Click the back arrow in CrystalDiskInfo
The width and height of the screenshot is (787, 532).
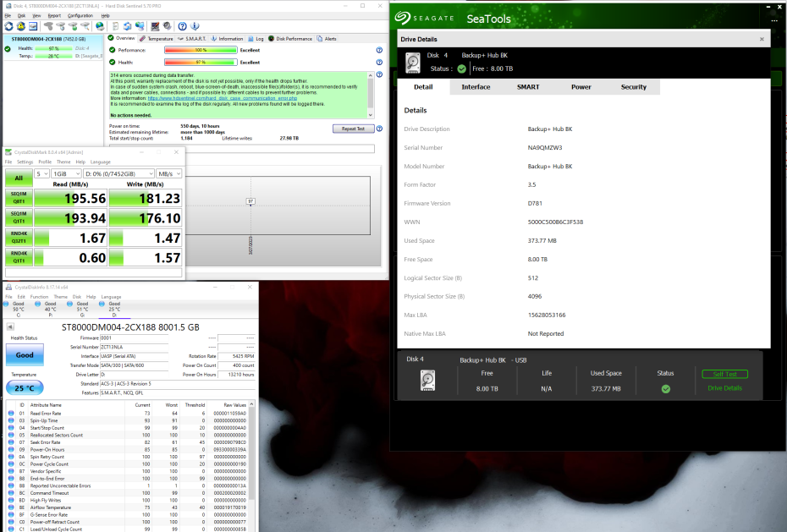[10, 327]
